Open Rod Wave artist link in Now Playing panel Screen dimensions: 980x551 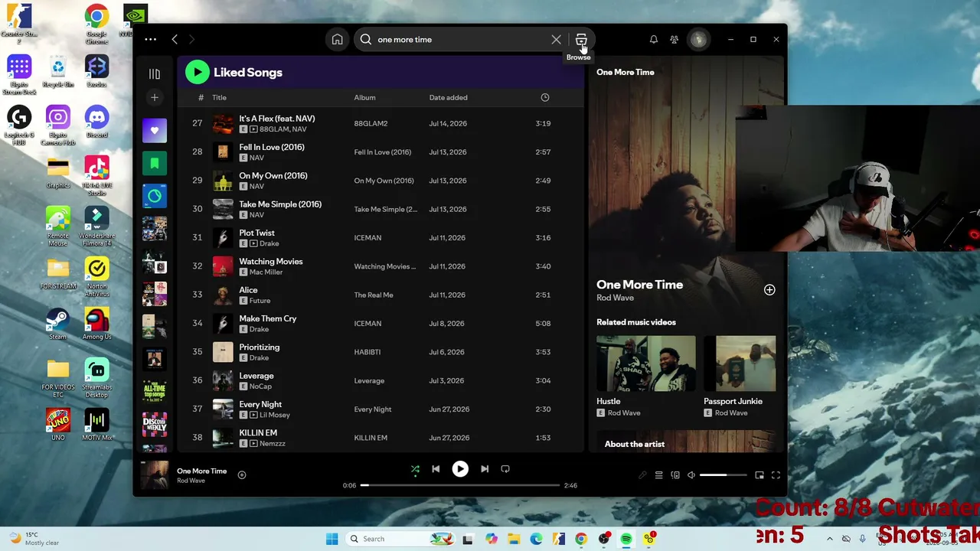tap(615, 298)
